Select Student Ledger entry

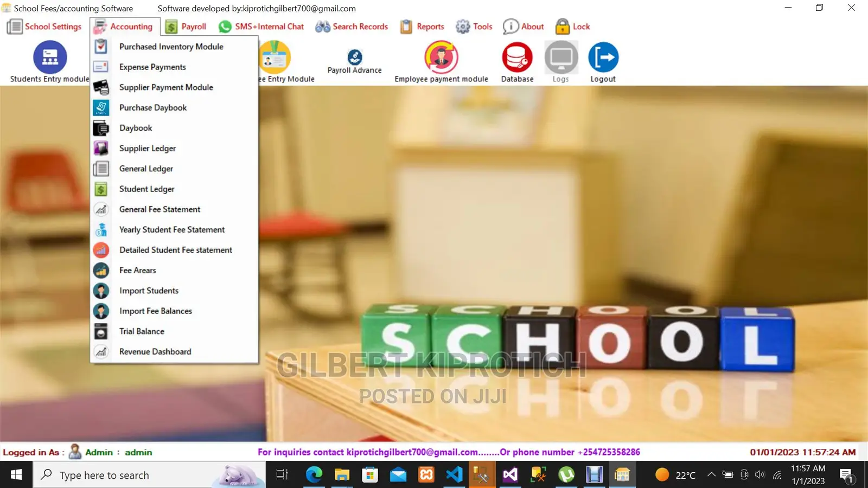pyautogui.click(x=174, y=189)
